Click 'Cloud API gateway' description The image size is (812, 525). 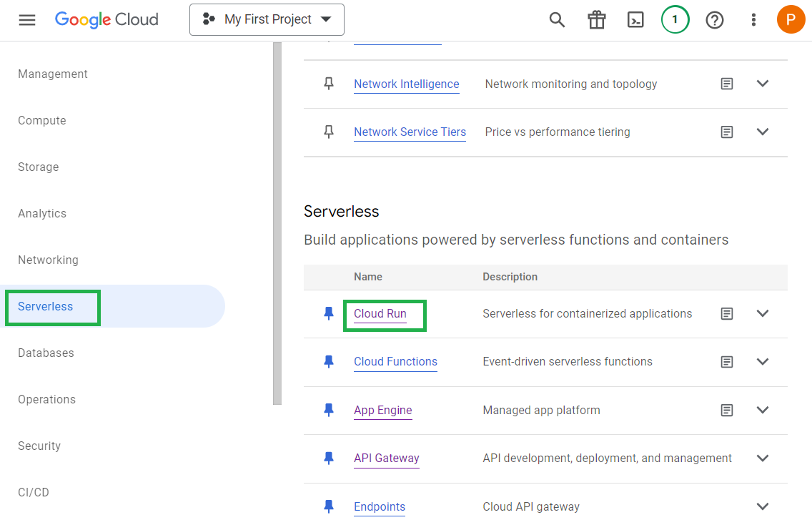coord(531,507)
